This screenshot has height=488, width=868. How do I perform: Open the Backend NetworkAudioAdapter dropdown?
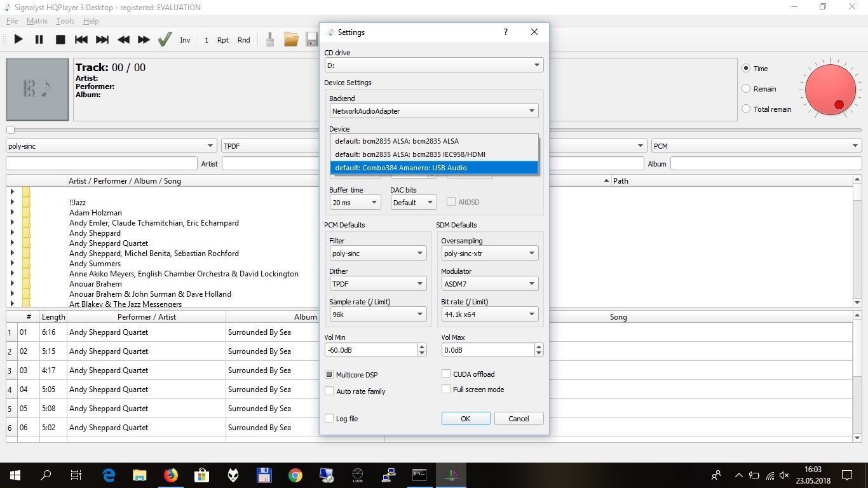(434, 111)
